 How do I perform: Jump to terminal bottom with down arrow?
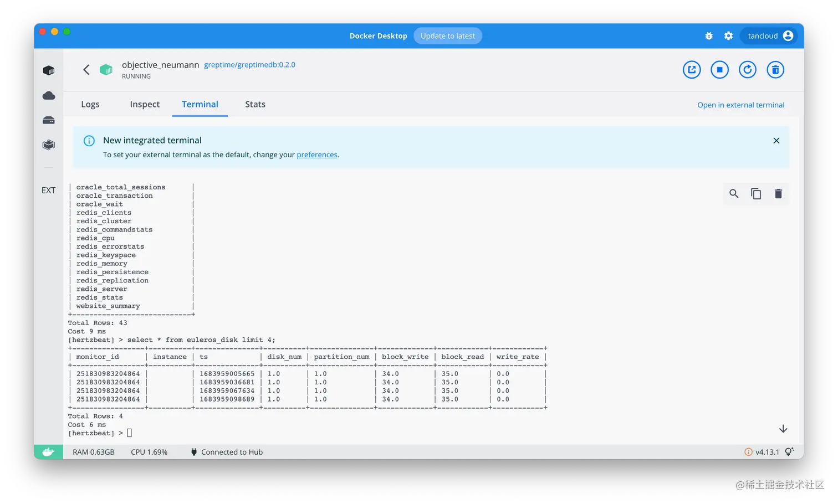pos(783,429)
